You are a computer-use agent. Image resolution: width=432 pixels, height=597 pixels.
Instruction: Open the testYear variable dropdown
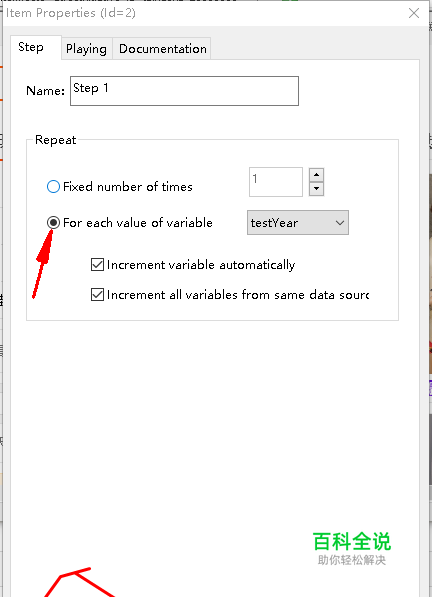pyautogui.click(x=298, y=222)
